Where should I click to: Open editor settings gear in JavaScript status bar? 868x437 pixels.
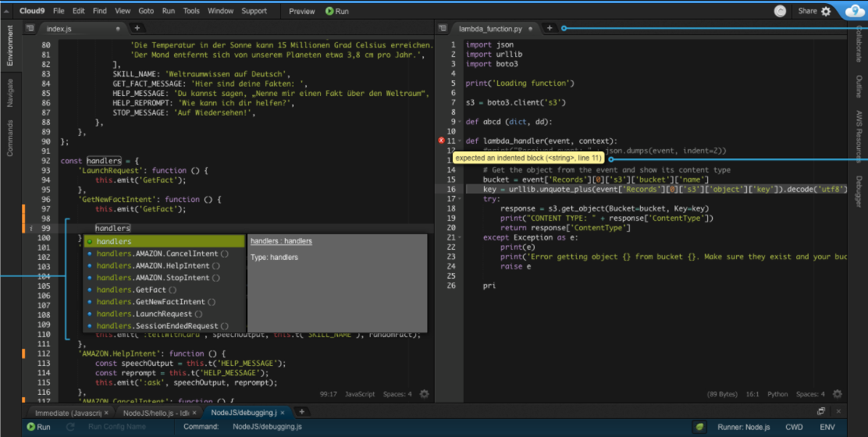[x=424, y=394]
